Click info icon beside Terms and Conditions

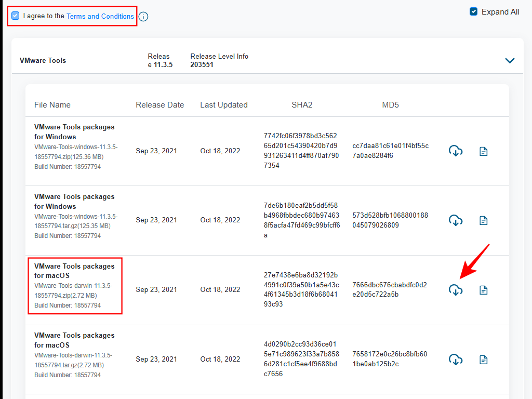click(x=143, y=17)
